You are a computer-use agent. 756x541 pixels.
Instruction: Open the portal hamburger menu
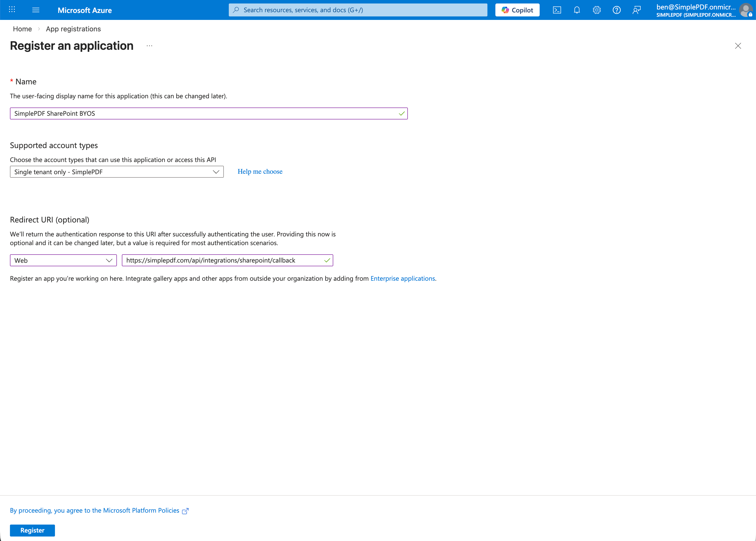coord(36,10)
